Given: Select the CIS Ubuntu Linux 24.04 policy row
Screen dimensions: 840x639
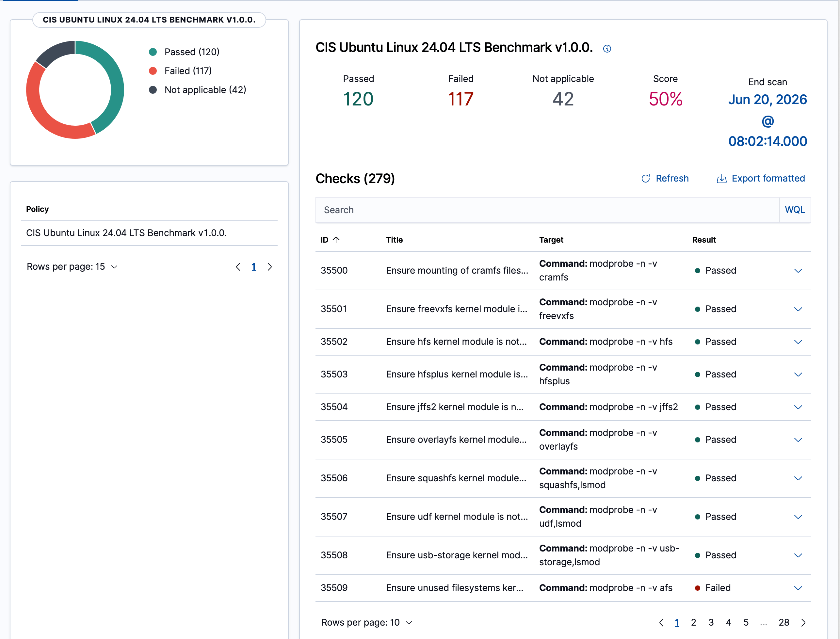Looking at the screenshot, I should 149,233.
